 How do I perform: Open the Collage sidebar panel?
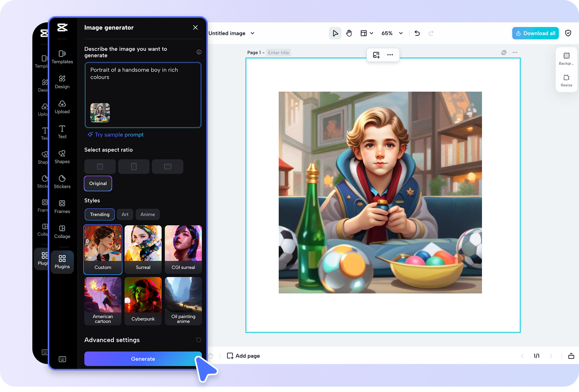(62, 232)
